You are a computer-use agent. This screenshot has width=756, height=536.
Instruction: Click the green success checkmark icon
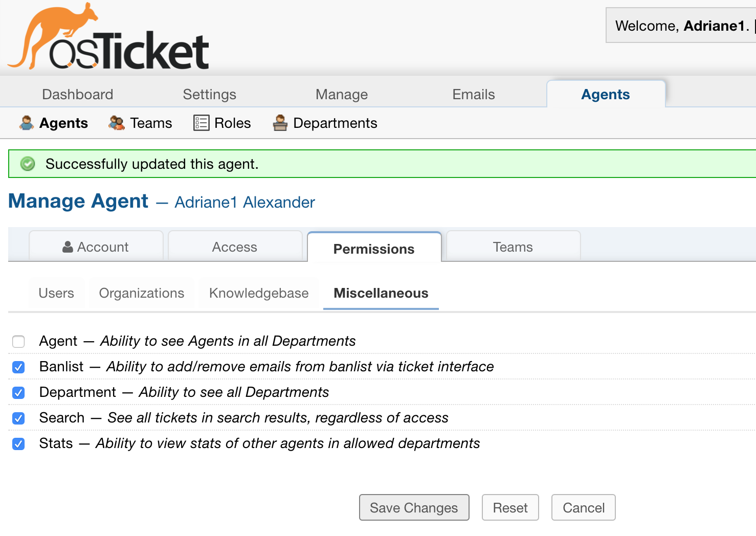pyautogui.click(x=27, y=164)
